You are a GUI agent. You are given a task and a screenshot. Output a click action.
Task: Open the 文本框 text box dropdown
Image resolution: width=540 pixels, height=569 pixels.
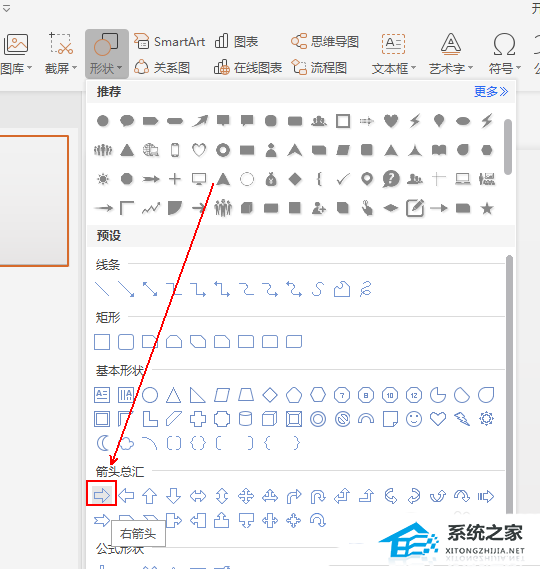394,54
